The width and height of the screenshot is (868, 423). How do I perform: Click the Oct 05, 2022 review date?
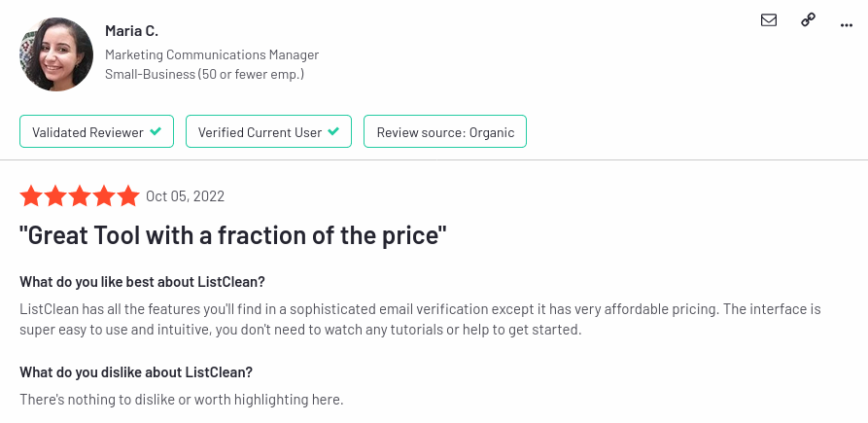coord(185,196)
